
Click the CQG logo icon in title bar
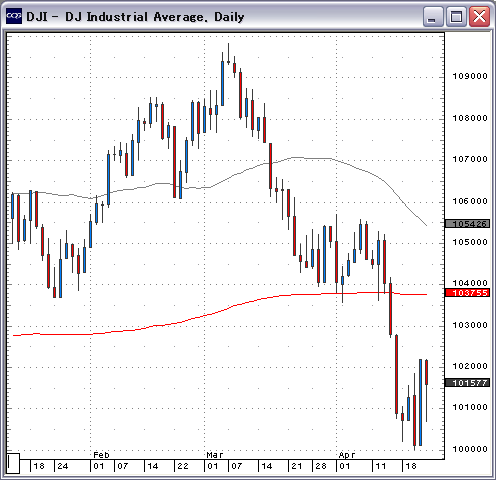(x=14, y=16)
